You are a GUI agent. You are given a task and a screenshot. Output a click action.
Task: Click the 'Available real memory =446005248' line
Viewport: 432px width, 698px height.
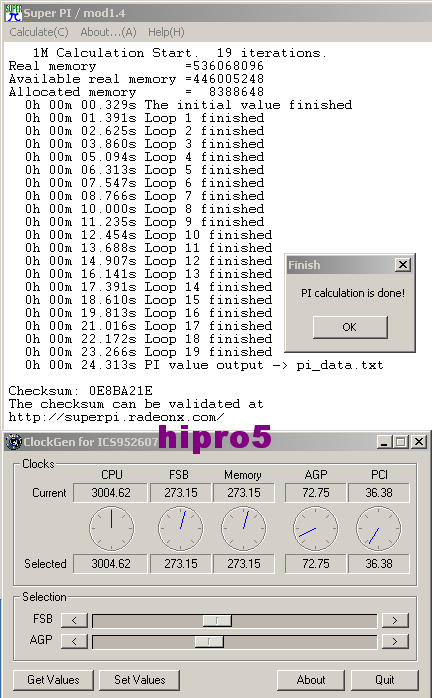click(x=136, y=79)
